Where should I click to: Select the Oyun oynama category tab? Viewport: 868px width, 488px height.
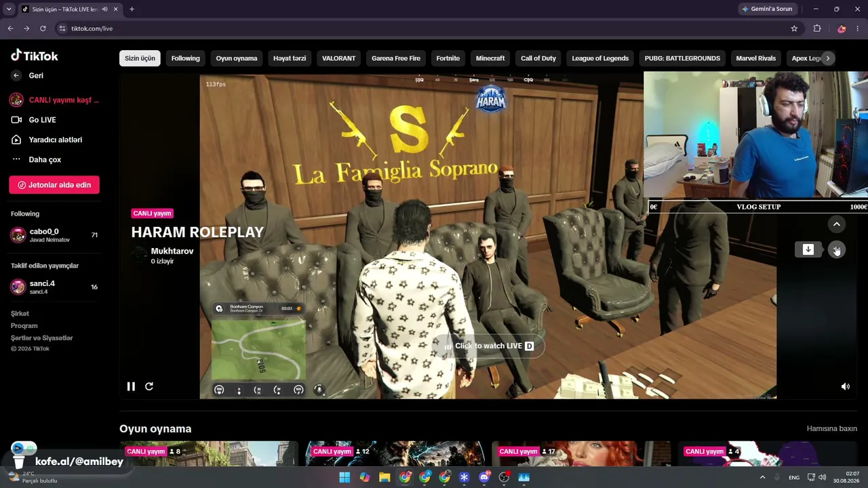tap(237, 58)
